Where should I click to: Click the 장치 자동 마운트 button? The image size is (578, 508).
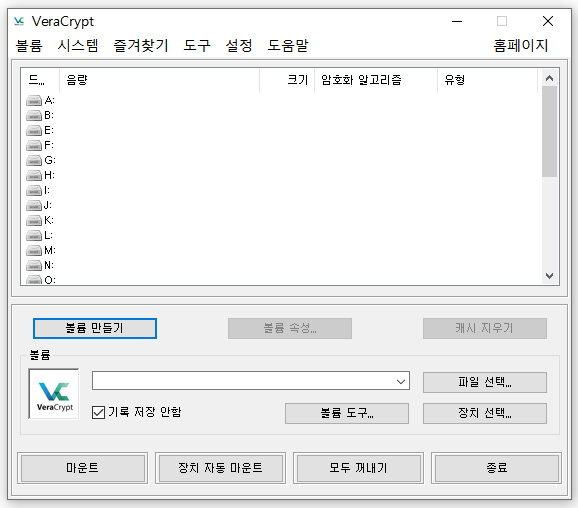[220, 468]
